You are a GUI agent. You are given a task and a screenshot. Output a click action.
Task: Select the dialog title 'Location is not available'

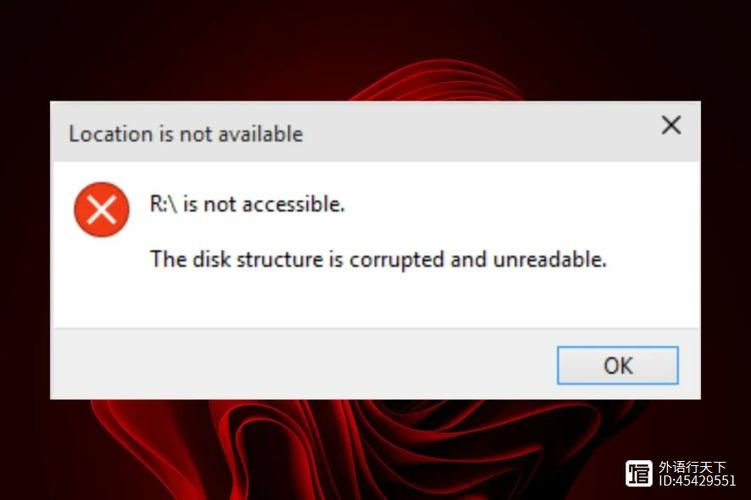(186, 134)
